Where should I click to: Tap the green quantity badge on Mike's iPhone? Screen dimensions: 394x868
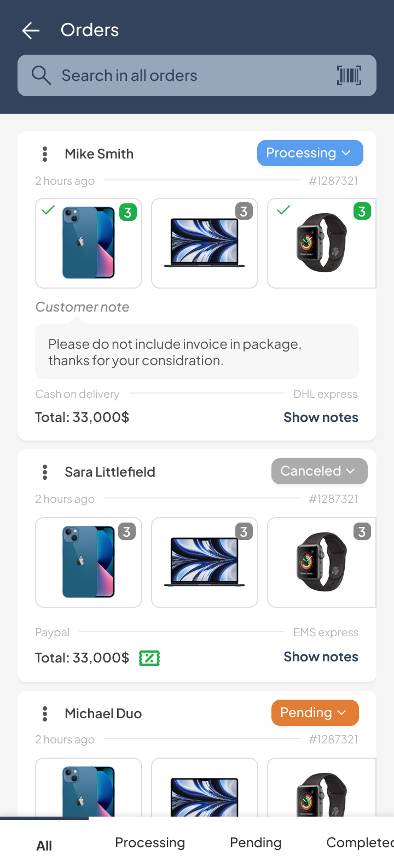tap(128, 212)
